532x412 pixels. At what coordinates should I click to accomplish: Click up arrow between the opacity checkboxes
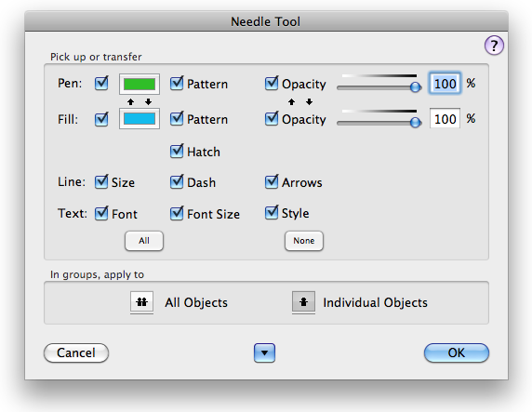coord(291,101)
